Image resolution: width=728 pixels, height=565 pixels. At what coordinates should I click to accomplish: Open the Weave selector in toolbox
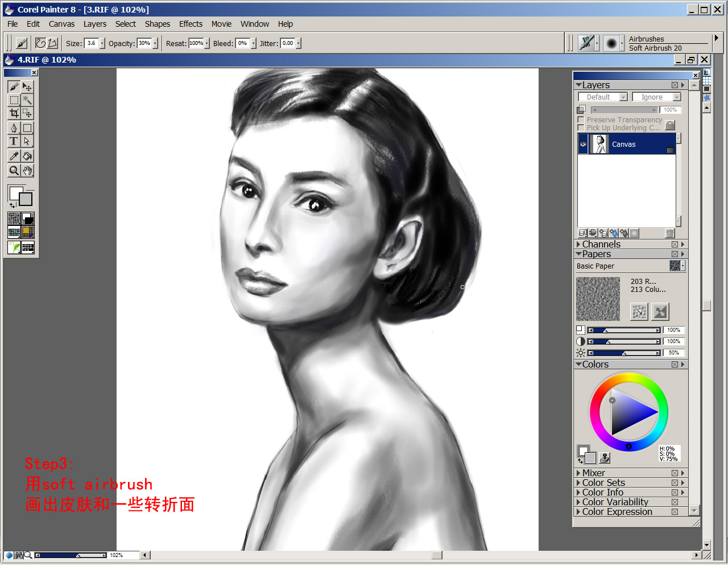click(28, 232)
